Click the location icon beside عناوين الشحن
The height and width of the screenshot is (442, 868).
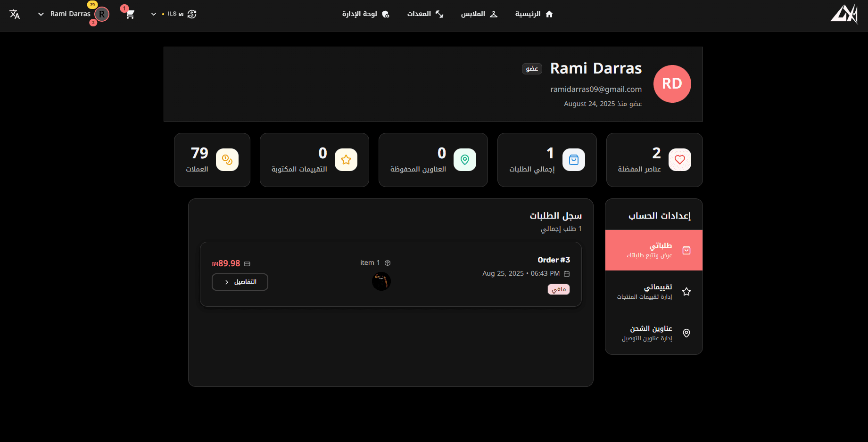(x=686, y=333)
